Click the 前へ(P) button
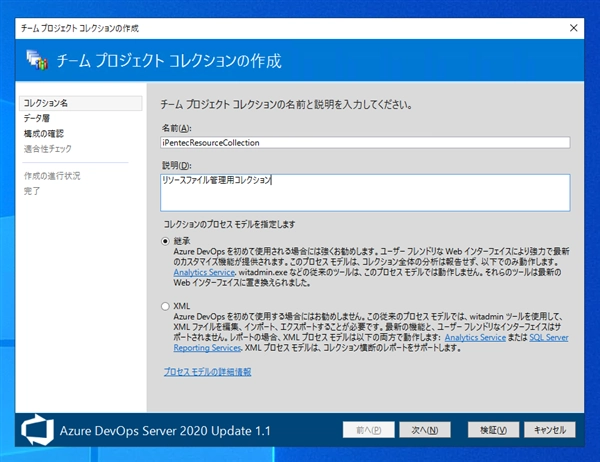 (368, 430)
